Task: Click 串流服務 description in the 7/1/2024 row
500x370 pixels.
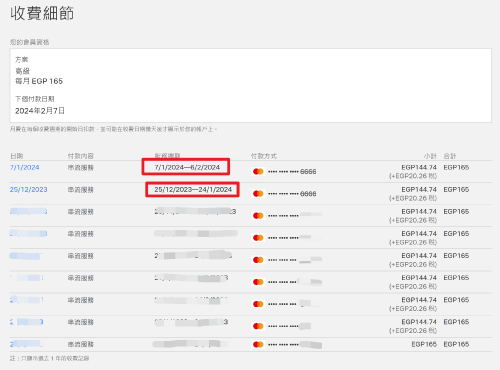Action: (81, 168)
